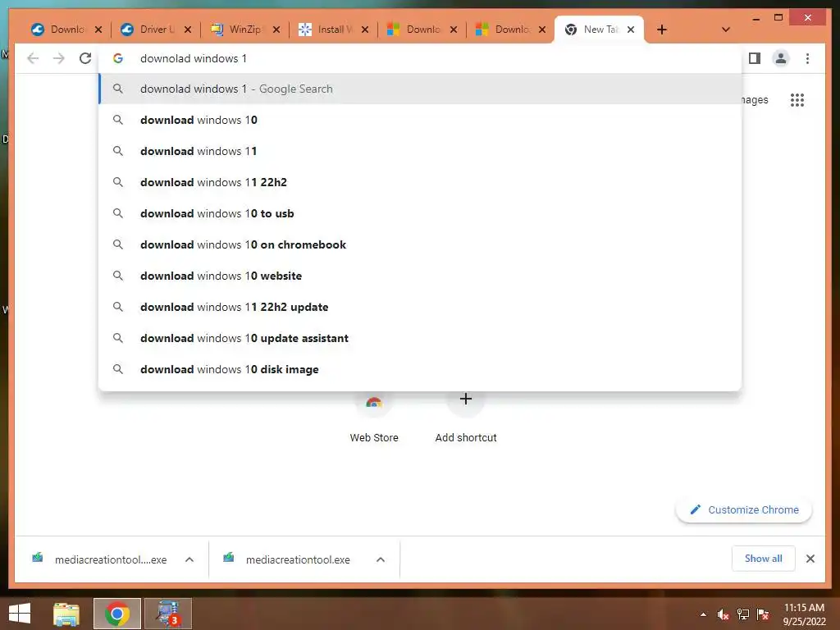Open Chrome's three-dot menu
Screen dimensions: 840x630
tap(807, 58)
